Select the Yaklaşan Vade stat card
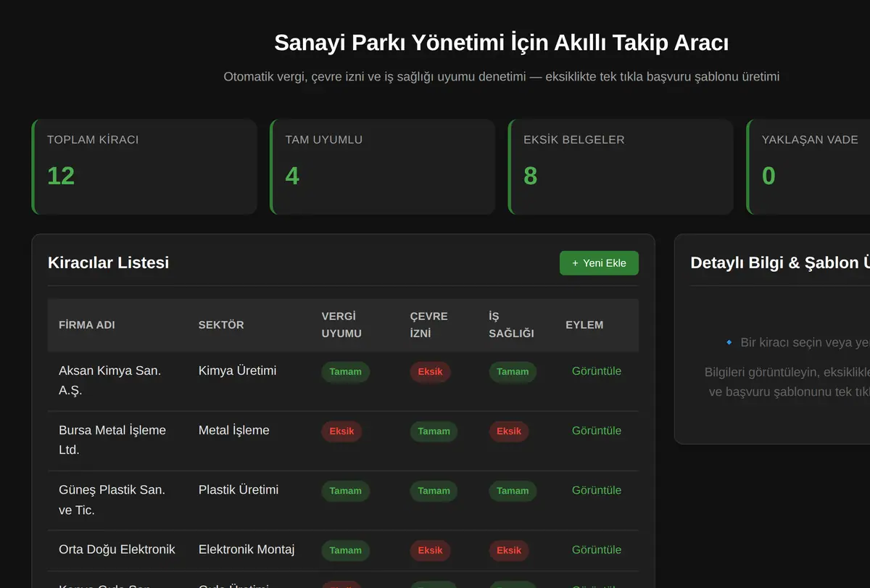 (x=808, y=167)
